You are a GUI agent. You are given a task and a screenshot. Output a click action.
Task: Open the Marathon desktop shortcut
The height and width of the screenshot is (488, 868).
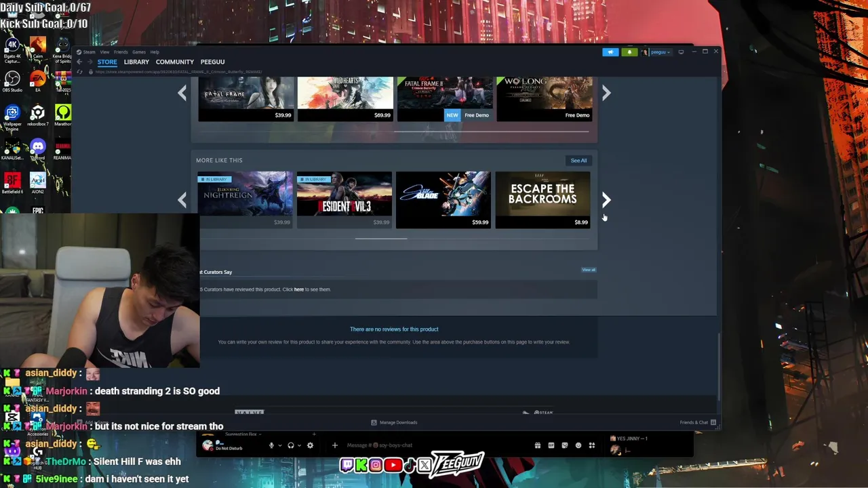63,115
